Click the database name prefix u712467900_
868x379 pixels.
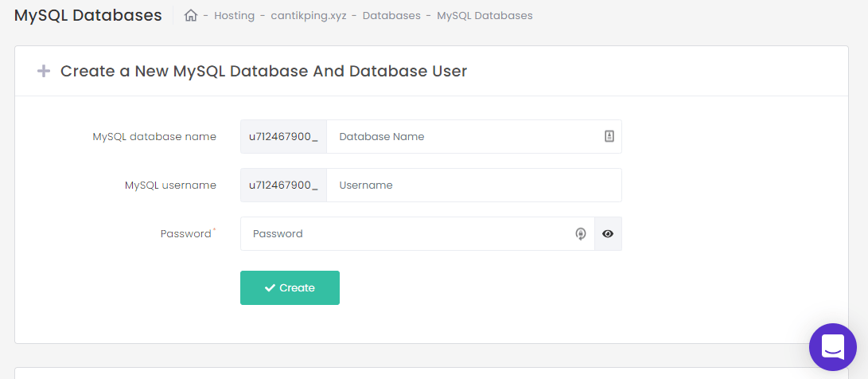click(283, 137)
